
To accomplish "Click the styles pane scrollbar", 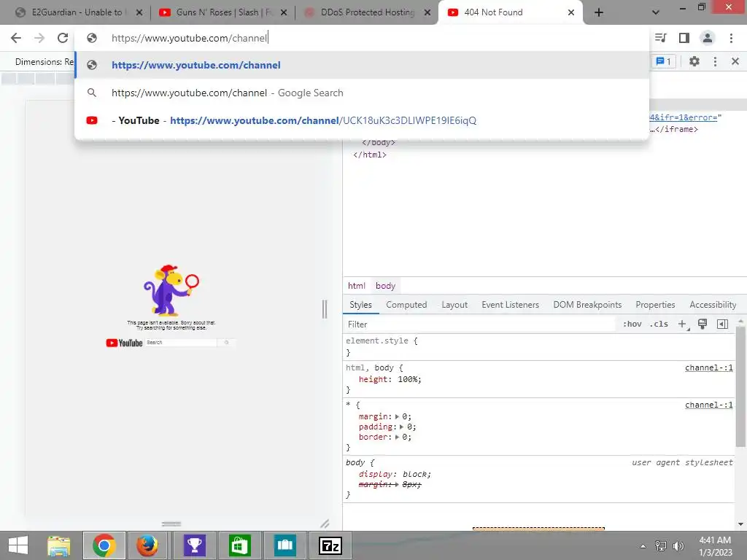I will (740, 386).
